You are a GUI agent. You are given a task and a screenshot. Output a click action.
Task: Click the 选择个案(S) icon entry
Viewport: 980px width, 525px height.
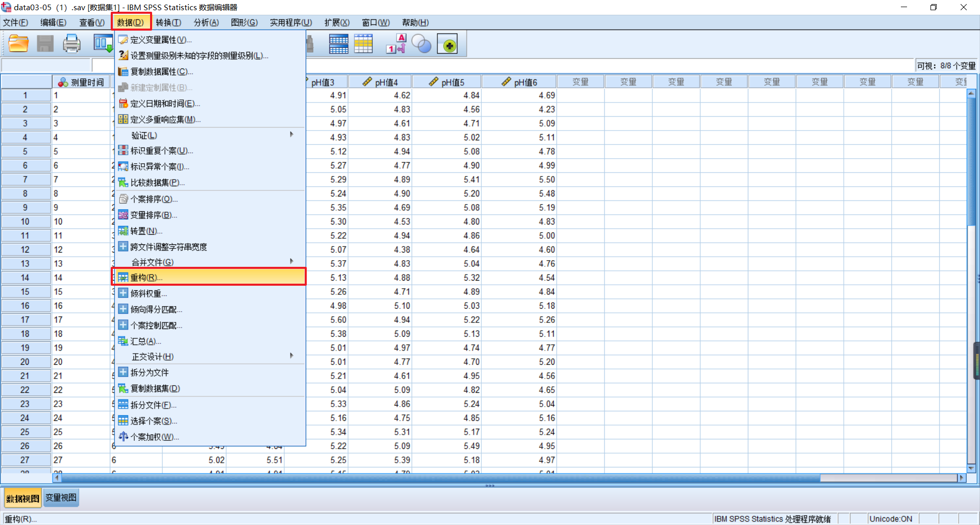[210, 421]
